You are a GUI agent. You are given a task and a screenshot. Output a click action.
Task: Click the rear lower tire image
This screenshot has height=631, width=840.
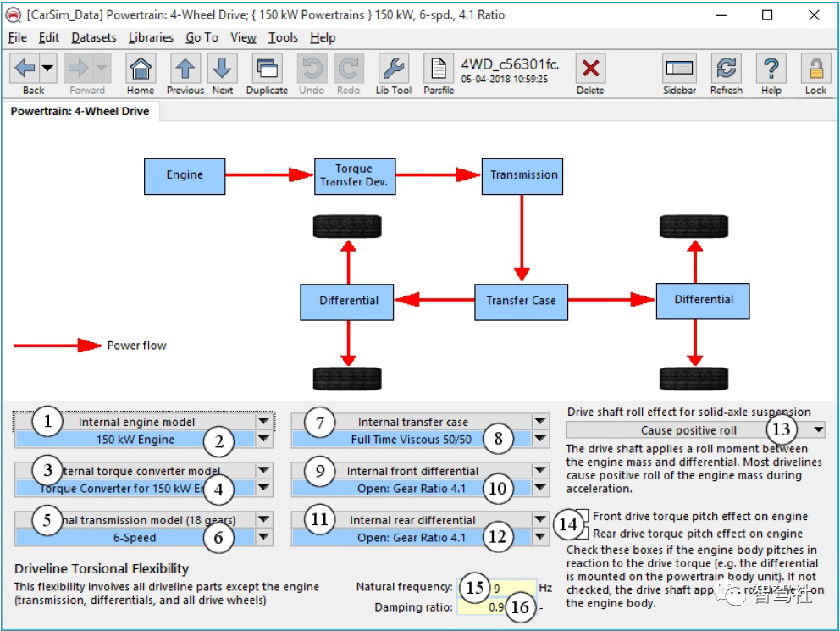coord(694,379)
